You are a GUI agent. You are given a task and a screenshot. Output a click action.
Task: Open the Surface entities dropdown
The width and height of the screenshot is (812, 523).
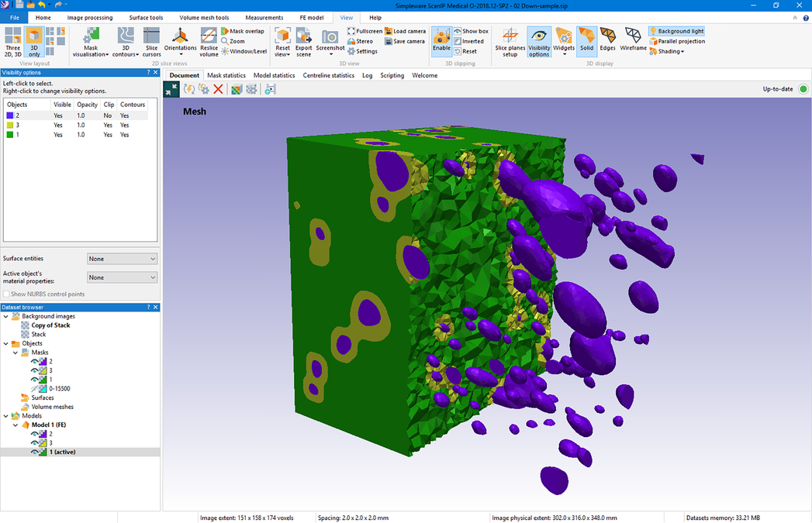(122, 258)
